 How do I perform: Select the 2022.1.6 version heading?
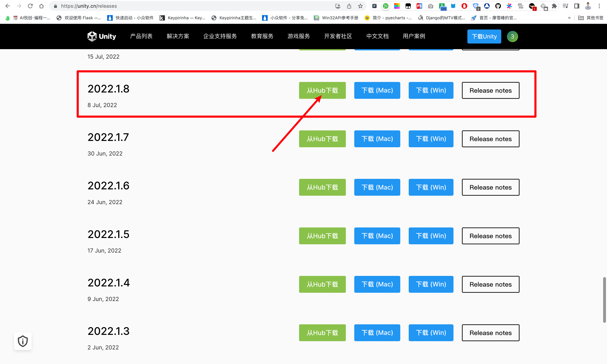pyautogui.click(x=109, y=186)
